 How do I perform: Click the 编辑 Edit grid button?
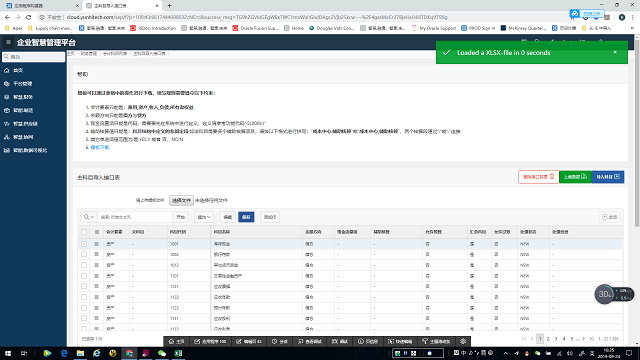[228, 217]
